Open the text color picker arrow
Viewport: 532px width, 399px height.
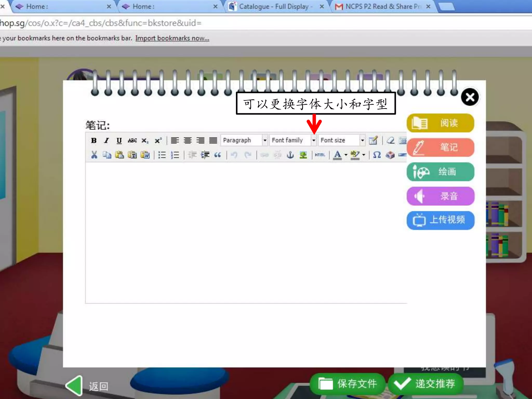pyautogui.click(x=346, y=155)
